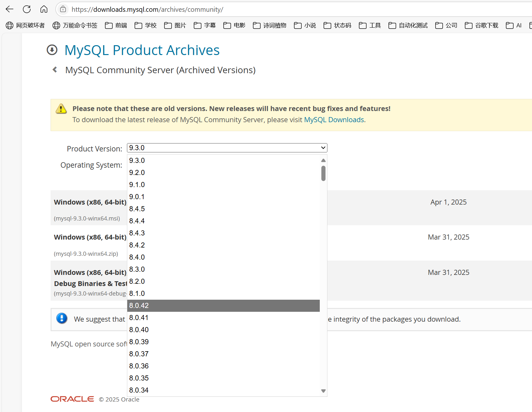Pick version 8.0.41
Screen dimensions: 532x412
click(223, 318)
